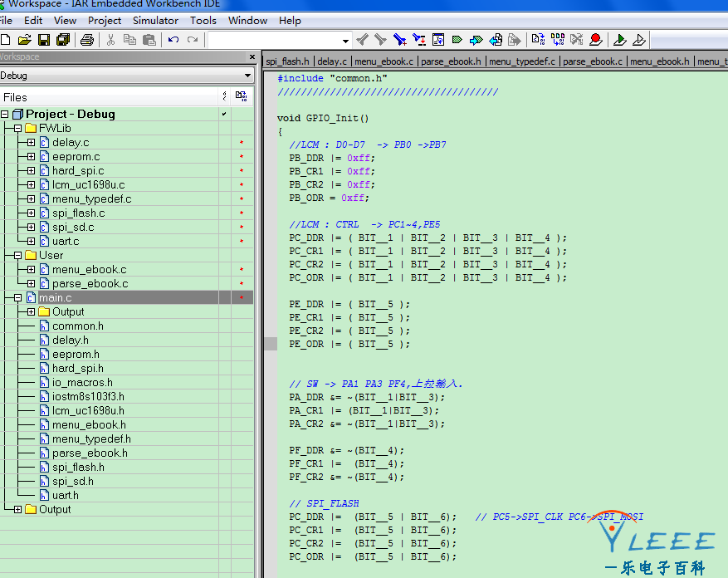Select parse_ebook.c under User folder
This screenshot has height=578, width=728.
(90, 284)
